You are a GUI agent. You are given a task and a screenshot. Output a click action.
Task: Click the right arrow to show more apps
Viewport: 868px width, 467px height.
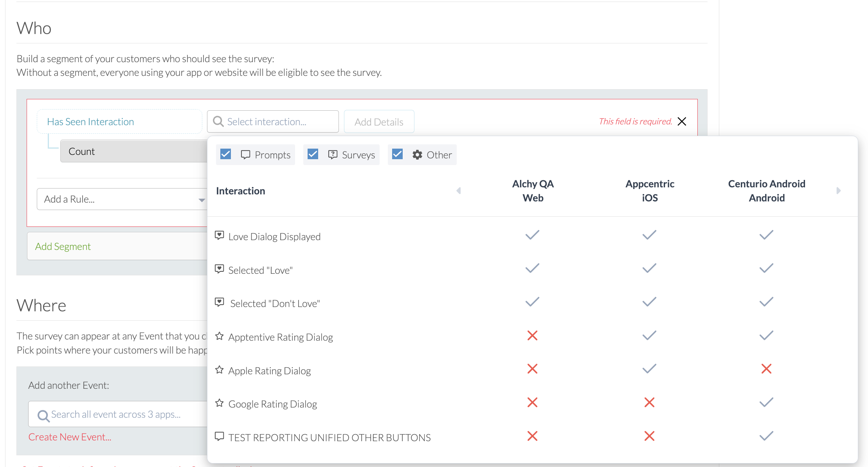tap(838, 190)
